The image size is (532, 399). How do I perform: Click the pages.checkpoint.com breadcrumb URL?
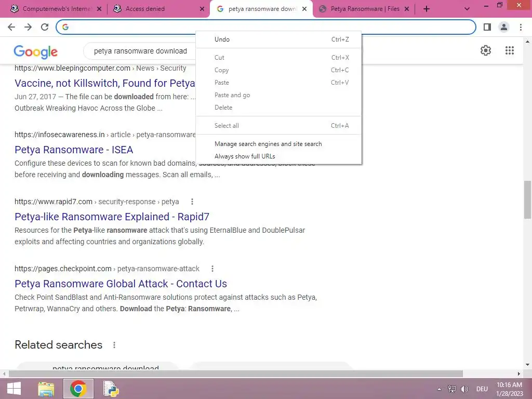[x=107, y=269]
